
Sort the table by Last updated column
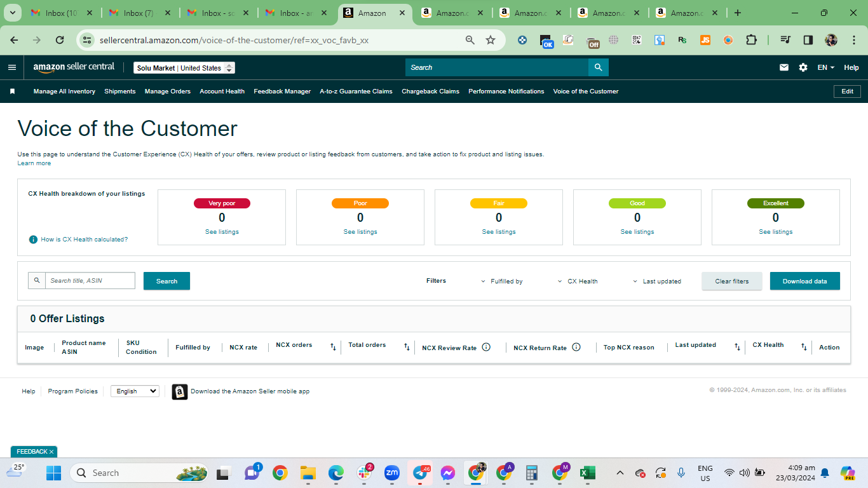coord(737,347)
